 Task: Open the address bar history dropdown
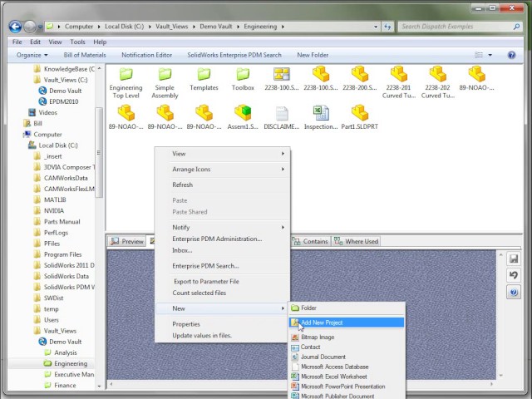click(x=375, y=27)
